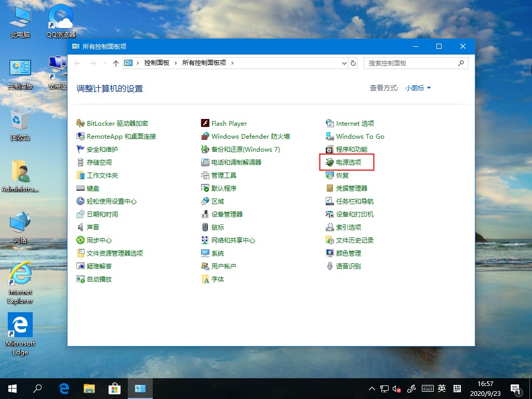
Task: Launch Microsoft Edge from the taskbar
Action: (63, 388)
